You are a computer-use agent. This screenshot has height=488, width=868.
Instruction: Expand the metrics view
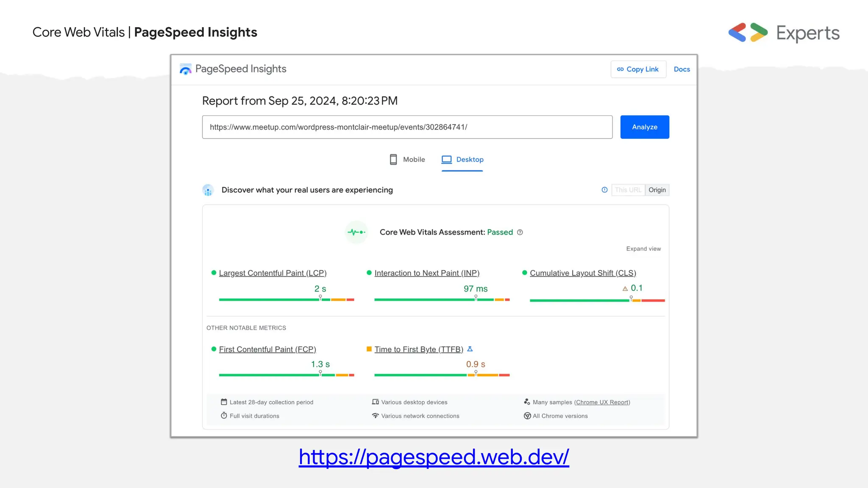click(x=643, y=249)
